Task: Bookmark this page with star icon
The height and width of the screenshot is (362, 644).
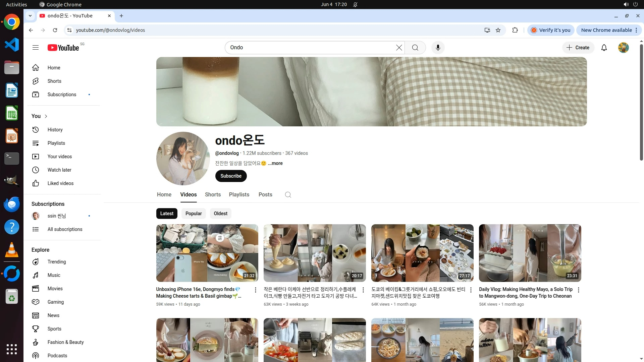Action: point(498,30)
